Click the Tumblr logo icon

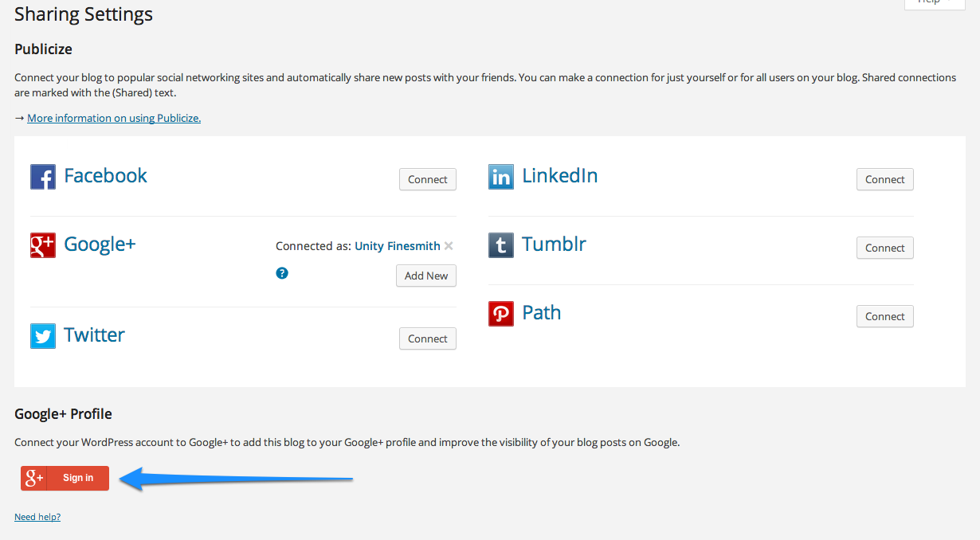tap(501, 245)
